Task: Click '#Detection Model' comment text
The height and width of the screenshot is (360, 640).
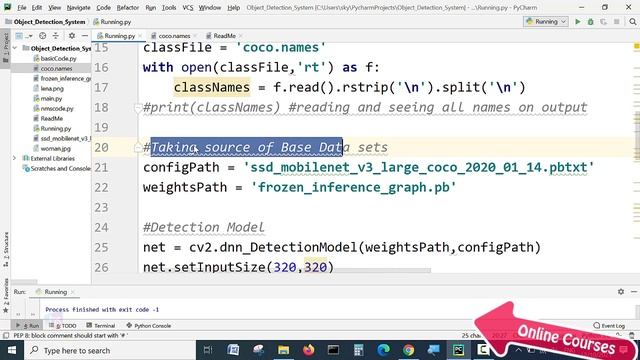Action: (x=204, y=227)
